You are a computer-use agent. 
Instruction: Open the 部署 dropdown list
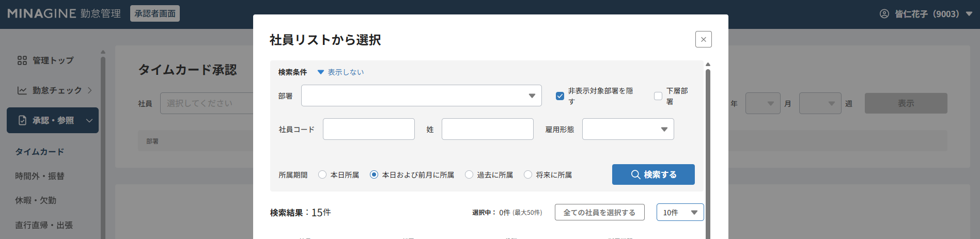421,95
